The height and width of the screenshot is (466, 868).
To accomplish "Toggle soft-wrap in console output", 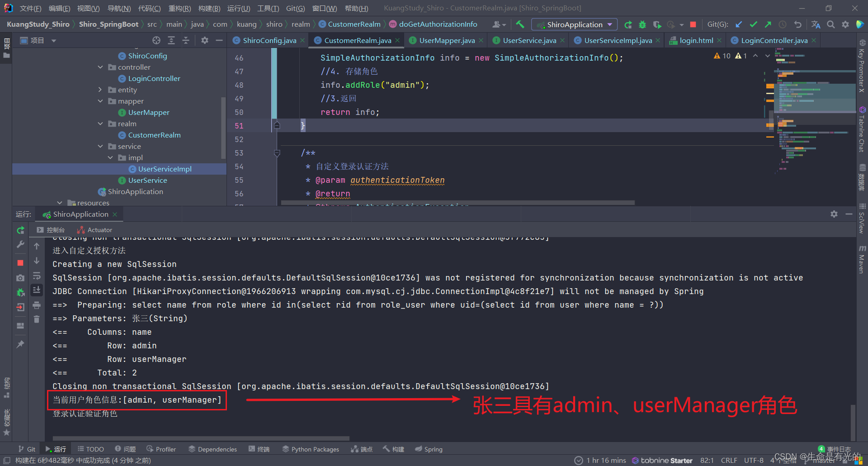I will tap(37, 276).
